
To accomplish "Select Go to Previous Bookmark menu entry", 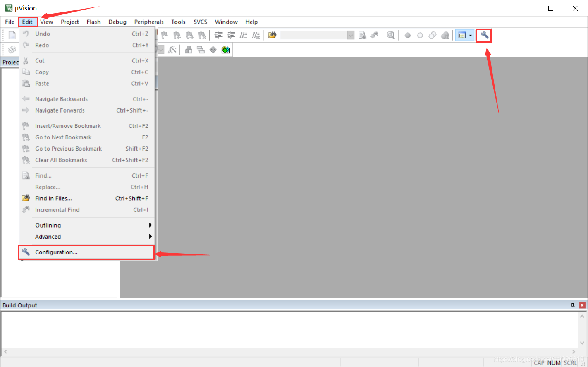I will 86,149.
